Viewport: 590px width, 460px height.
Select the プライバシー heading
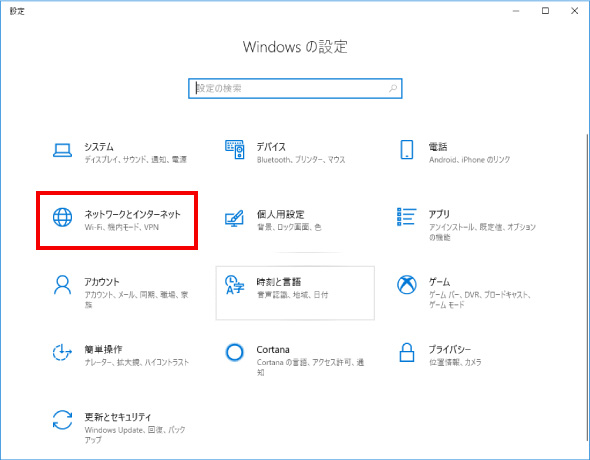click(x=450, y=349)
